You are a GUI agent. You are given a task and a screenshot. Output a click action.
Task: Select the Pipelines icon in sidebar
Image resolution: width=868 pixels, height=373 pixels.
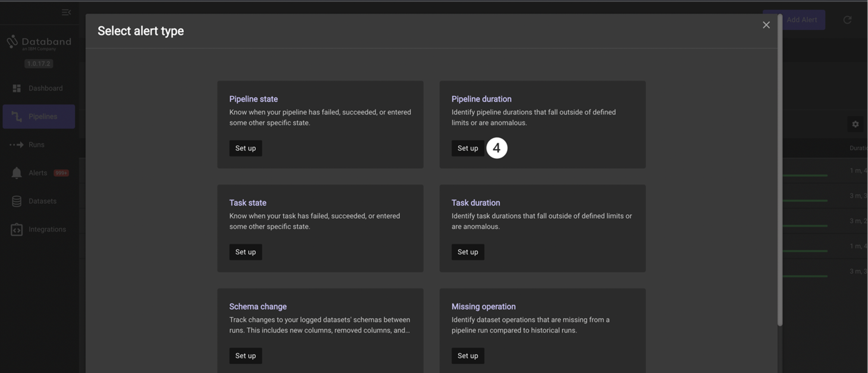point(17,117)
